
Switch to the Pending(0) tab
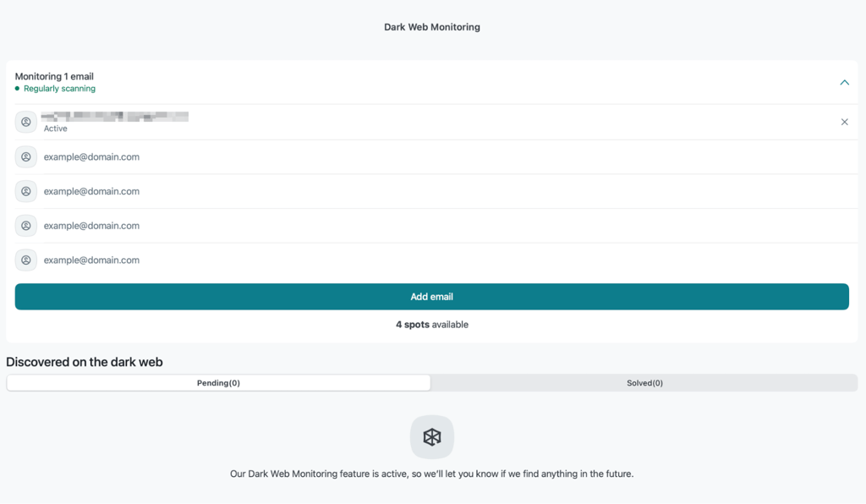(x=219, y=382)
